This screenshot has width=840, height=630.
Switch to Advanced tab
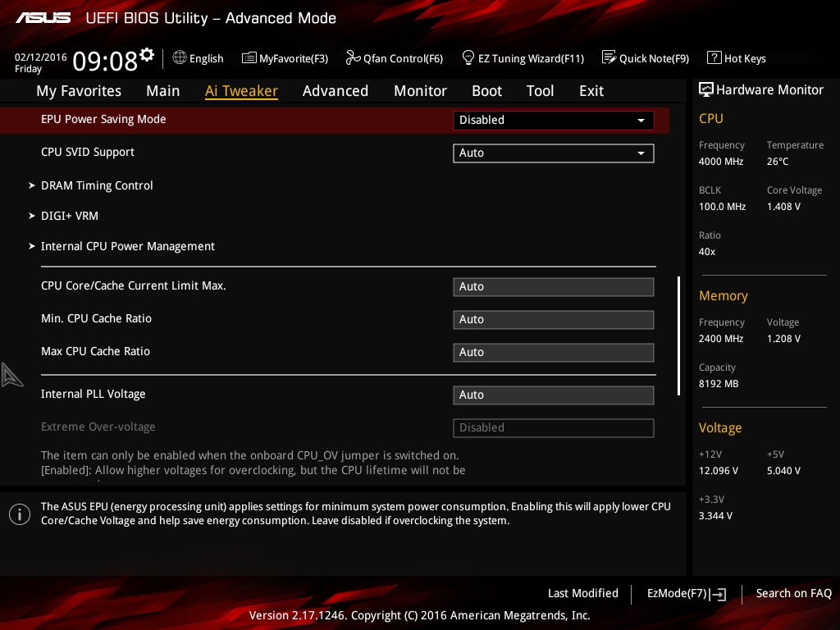coord(336,91)
